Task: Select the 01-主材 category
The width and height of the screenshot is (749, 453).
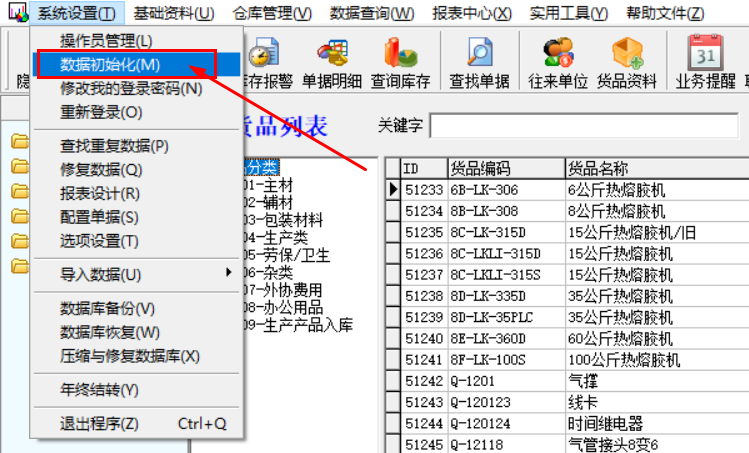Action: pyautogui.click(x=268, y=185)
